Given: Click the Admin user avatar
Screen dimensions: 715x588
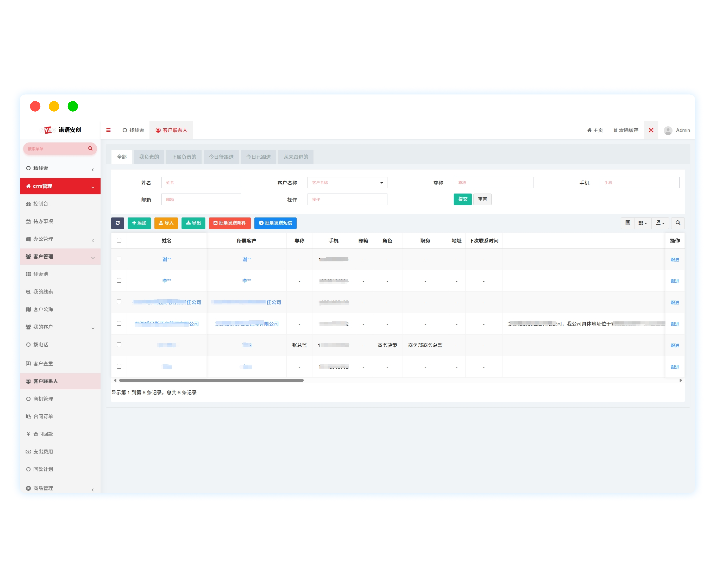Looking at the screenshot, I should click(668, 130).
